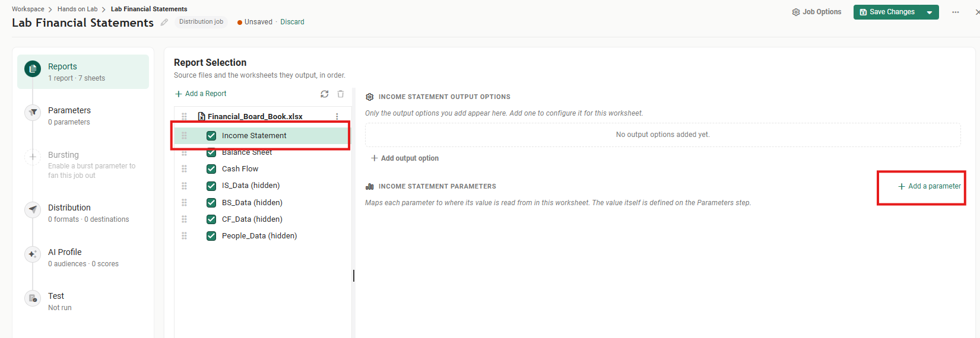Click drag handle for People_Data (hidden)

[184, 235]
